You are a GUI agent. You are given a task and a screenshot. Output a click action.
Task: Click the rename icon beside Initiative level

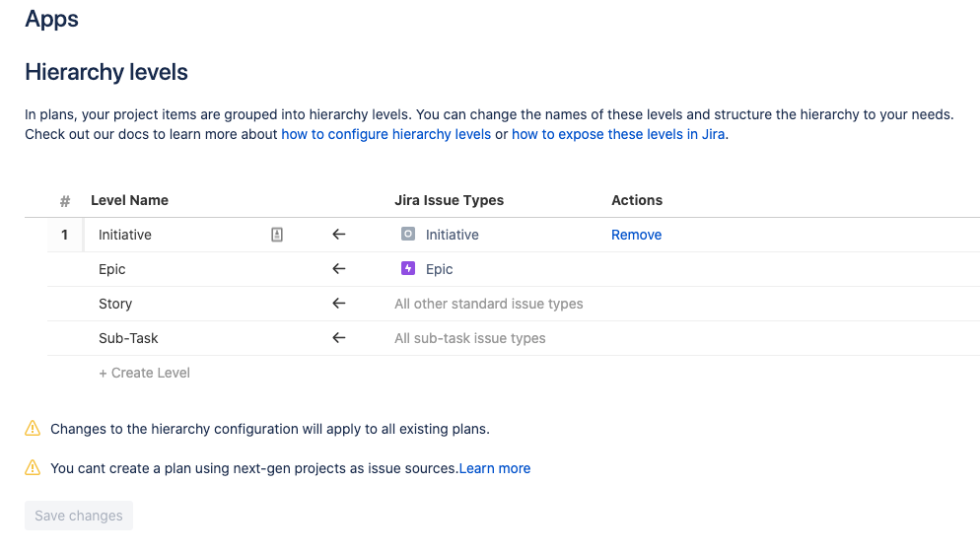tap(277, 235)
